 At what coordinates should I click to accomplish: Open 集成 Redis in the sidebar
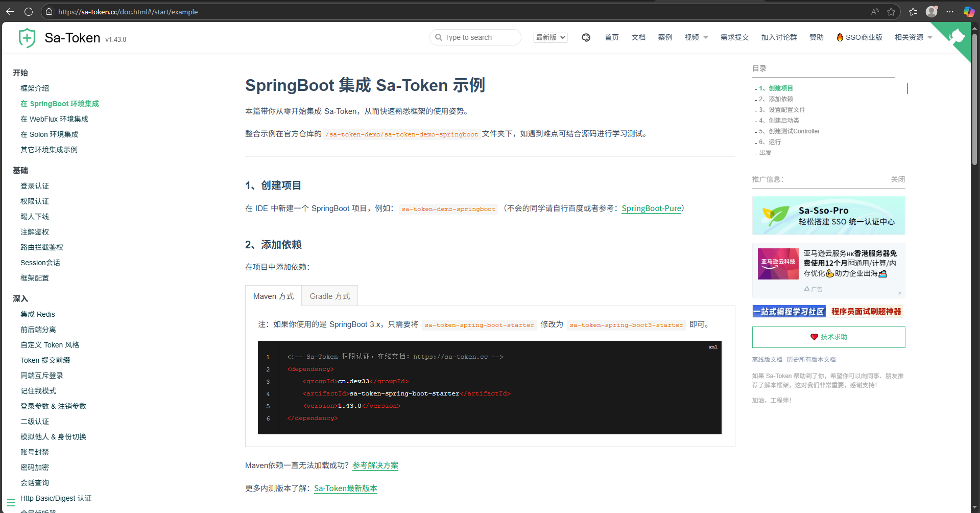coord(38,314)
